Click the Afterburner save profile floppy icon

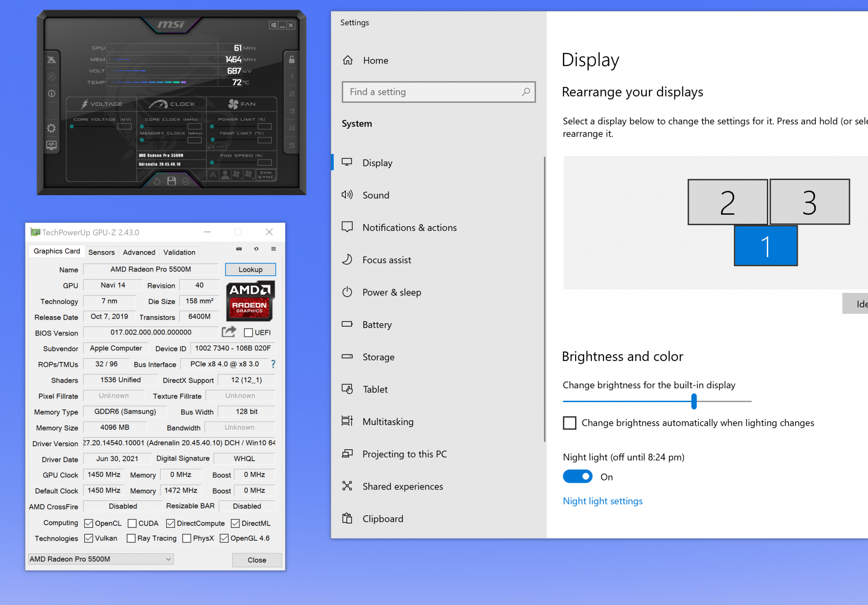coord(171,181)
